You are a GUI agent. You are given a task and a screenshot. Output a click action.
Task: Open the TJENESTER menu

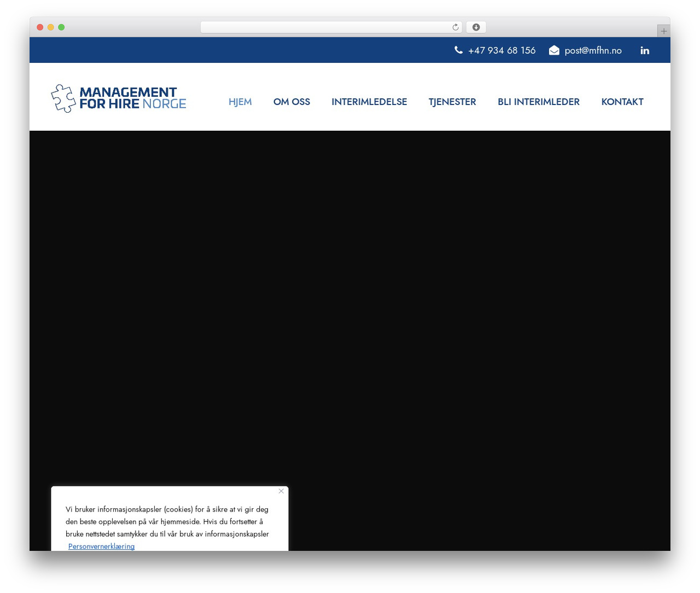coord(452,102)
